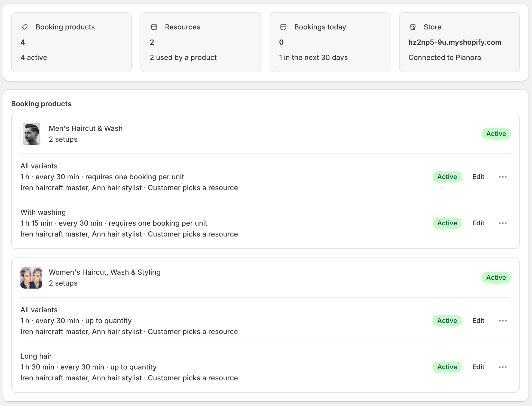Click '2 setups' under Men's Haircut & Wash

[x=63, y=139]
